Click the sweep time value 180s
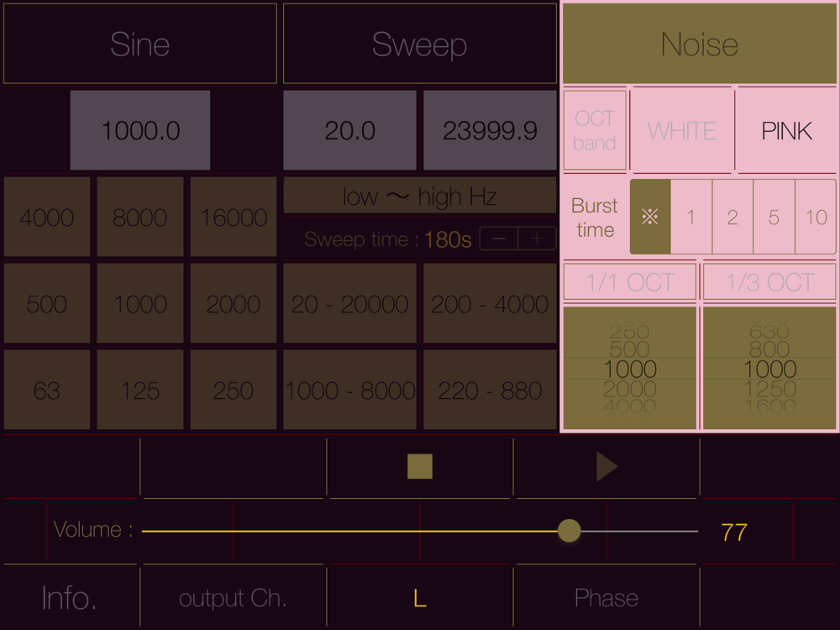Screen dimensions: 840x630 pos(448,239)
